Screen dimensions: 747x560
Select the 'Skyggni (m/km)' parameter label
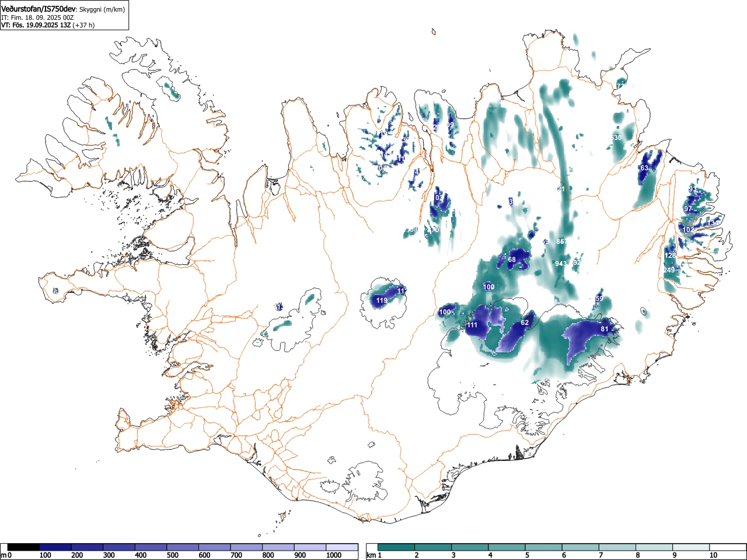pyautogui.click(x=101, y=9)
